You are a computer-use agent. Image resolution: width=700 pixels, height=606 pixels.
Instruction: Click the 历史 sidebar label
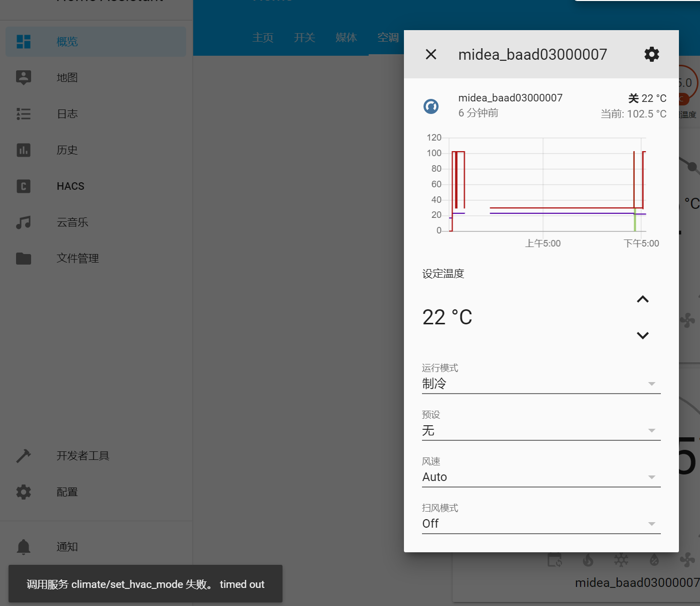click(x=67, y=150)
